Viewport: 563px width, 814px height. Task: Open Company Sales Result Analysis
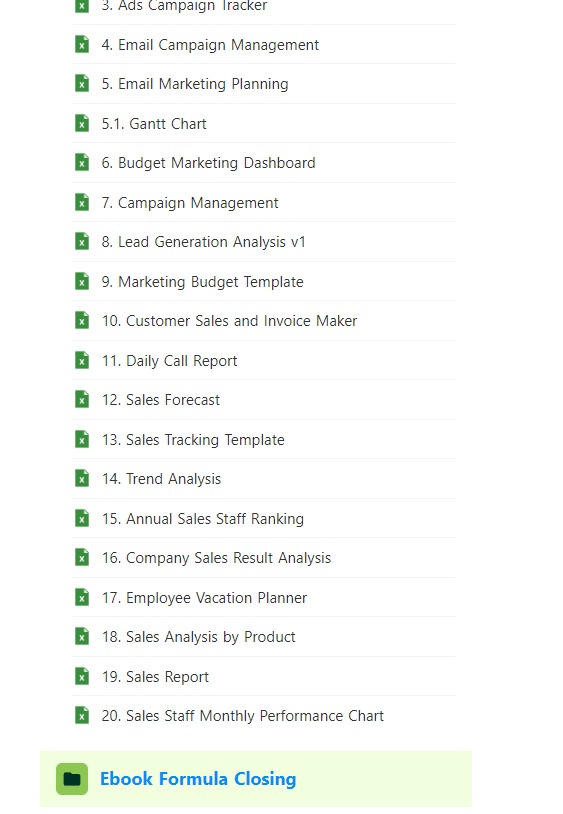pyautogui.click(x=216, y=558)
